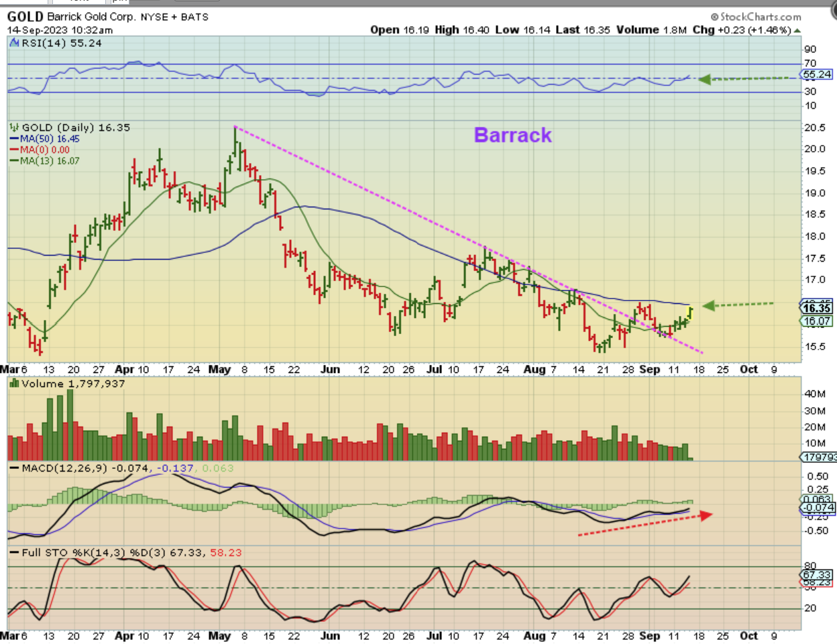Click the blue MA(50) line swatch
The height and width of the screenshot is (644, 837).
coord(14,139)
